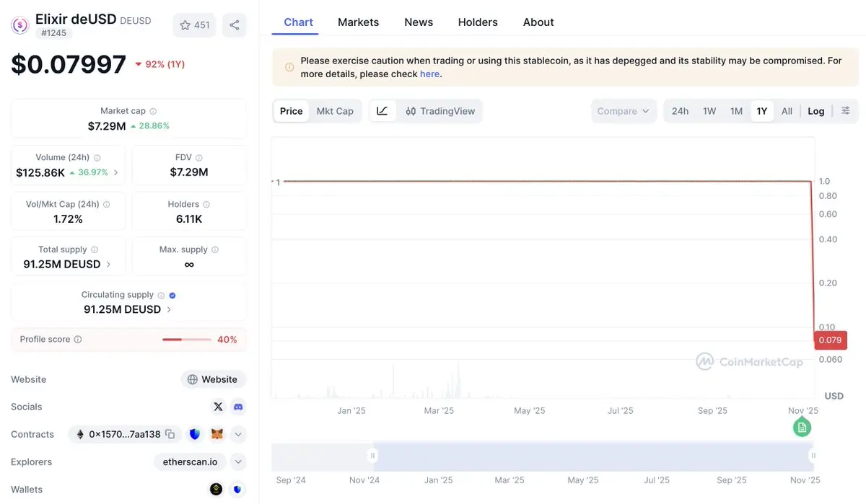Open the Discord social link

tap(238, 407)
